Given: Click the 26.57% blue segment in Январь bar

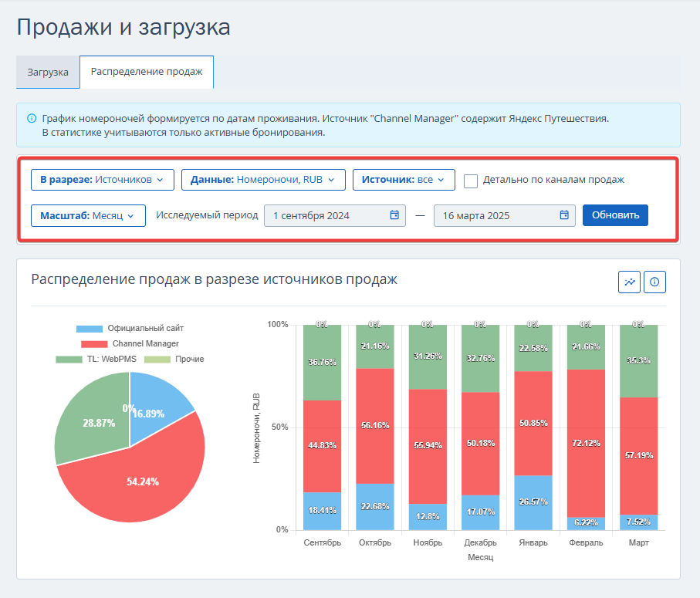Looking at the screenshot, I should click(x=533, y=502).
